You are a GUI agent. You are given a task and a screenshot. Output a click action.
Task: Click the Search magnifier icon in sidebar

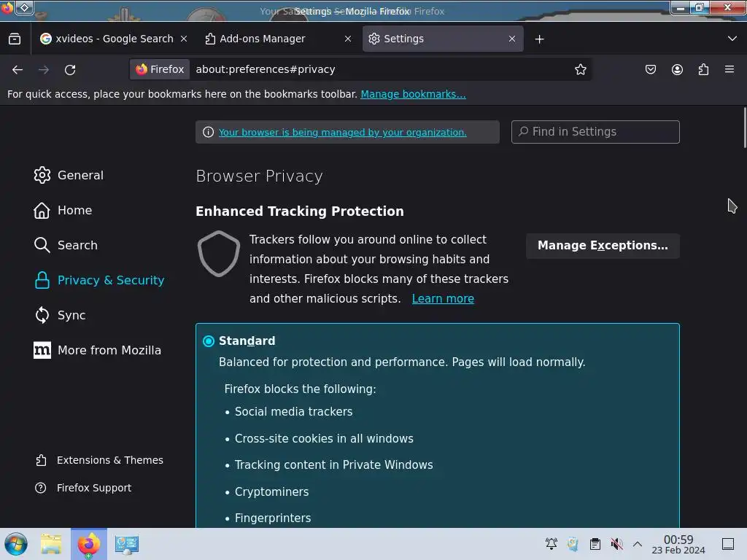[42, 245]
